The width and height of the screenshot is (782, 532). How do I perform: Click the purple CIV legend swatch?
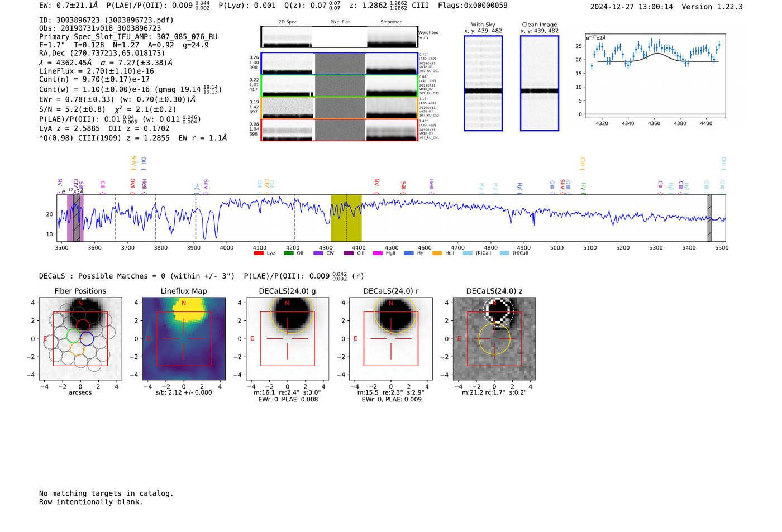[318, 253]
